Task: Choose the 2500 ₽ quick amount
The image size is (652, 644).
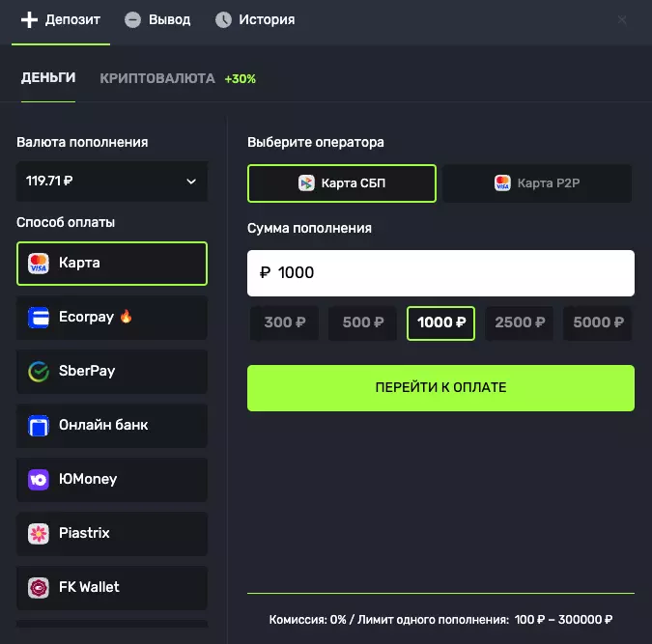Action: click(519, 322)
